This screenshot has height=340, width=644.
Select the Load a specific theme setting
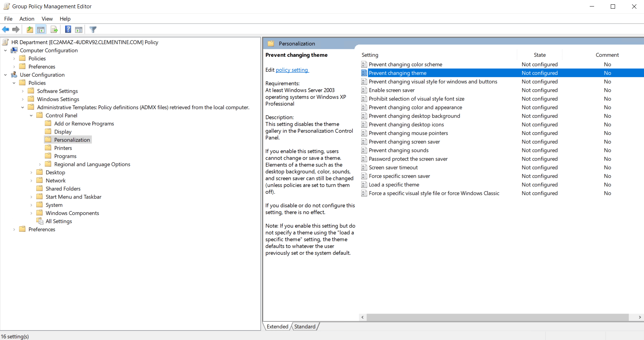[394, 184]
